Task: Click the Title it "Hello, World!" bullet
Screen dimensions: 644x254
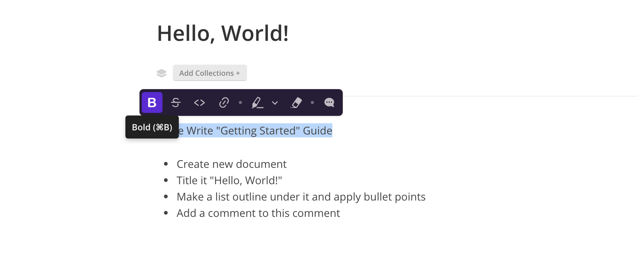Action: pos(229,180)
